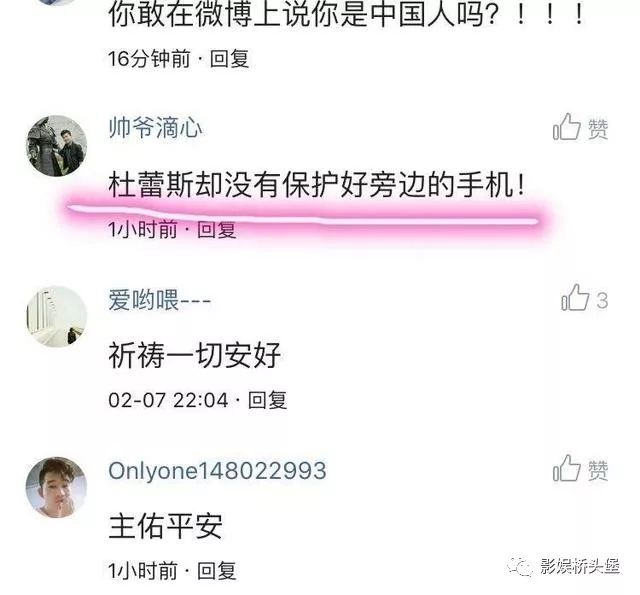Like the comment by 帅爷滴心
This screenshot has width=640, height=595.
tap(580, 127)
